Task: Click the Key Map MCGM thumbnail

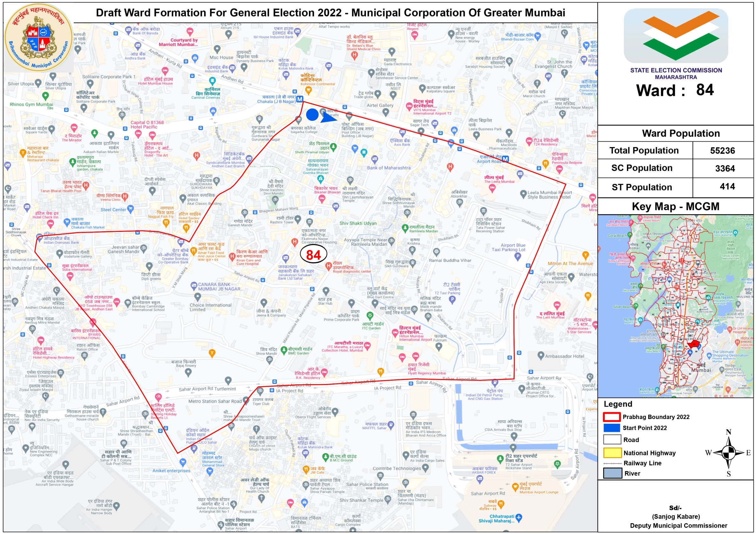Action: pyautogui.click(x=675, y=306)
